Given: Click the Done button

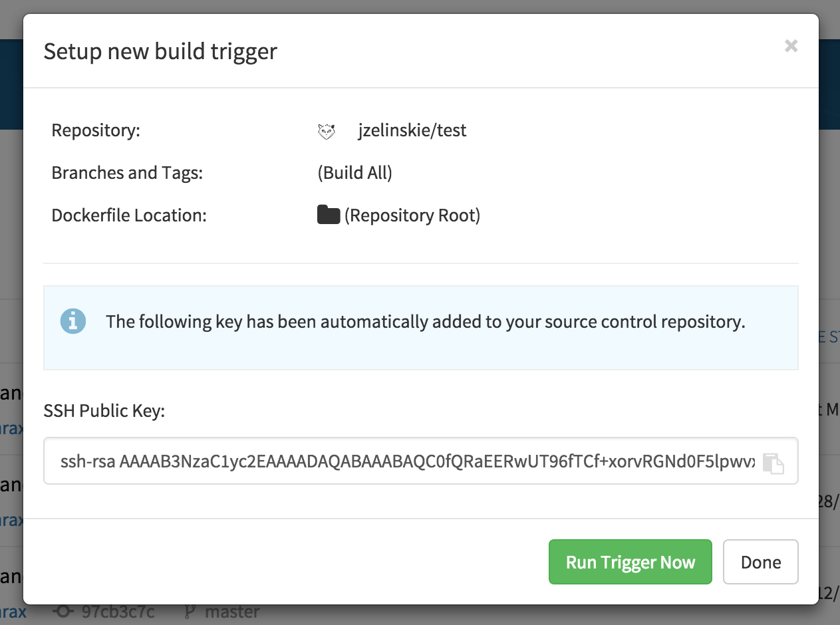Looking at the screenshot, I should click(760, 562).
